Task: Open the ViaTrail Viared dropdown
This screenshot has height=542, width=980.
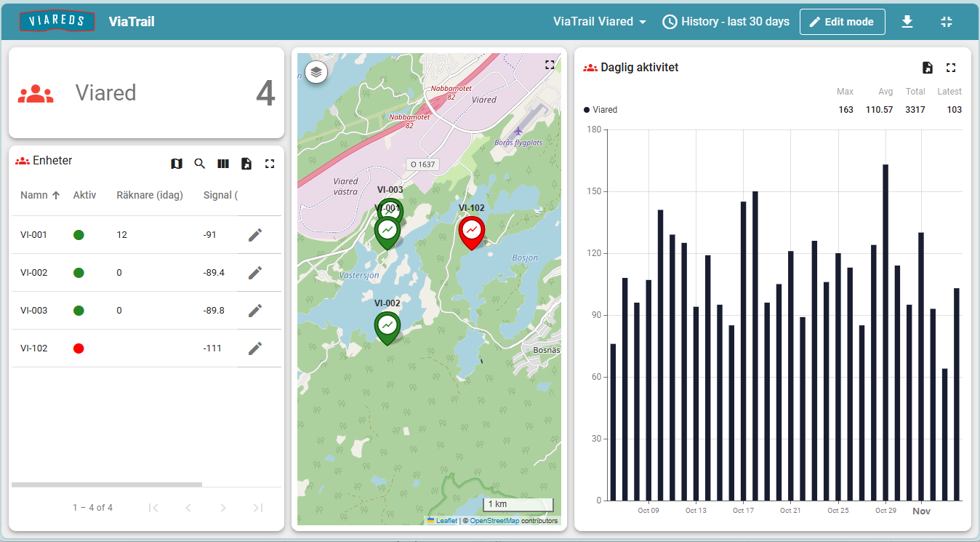Action: 600,22
